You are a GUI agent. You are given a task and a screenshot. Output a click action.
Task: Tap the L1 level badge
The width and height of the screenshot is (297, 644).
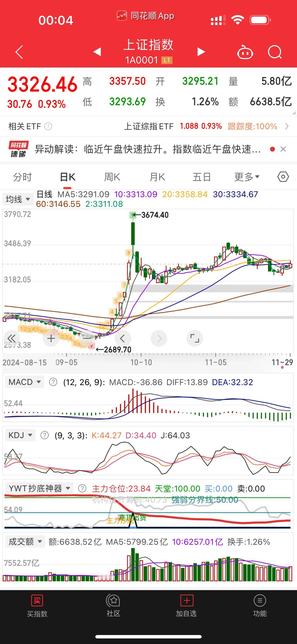click(x=167, y=60)
